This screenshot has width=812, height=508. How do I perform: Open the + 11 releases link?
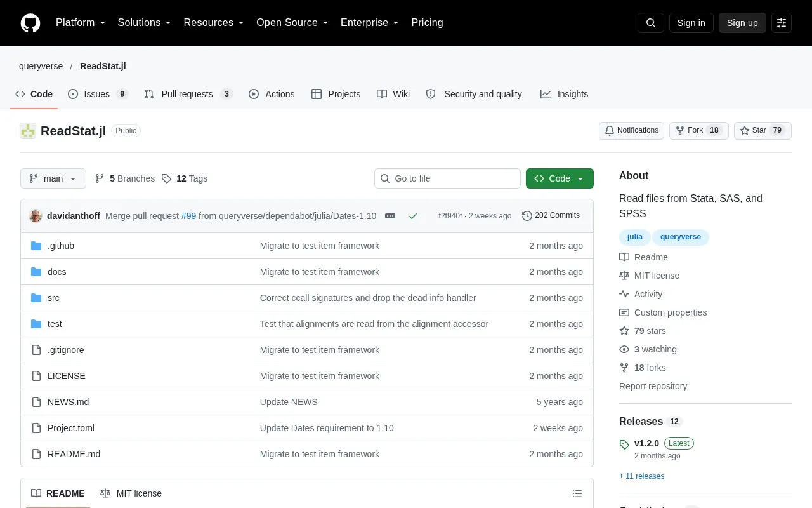tap(642, 476)
